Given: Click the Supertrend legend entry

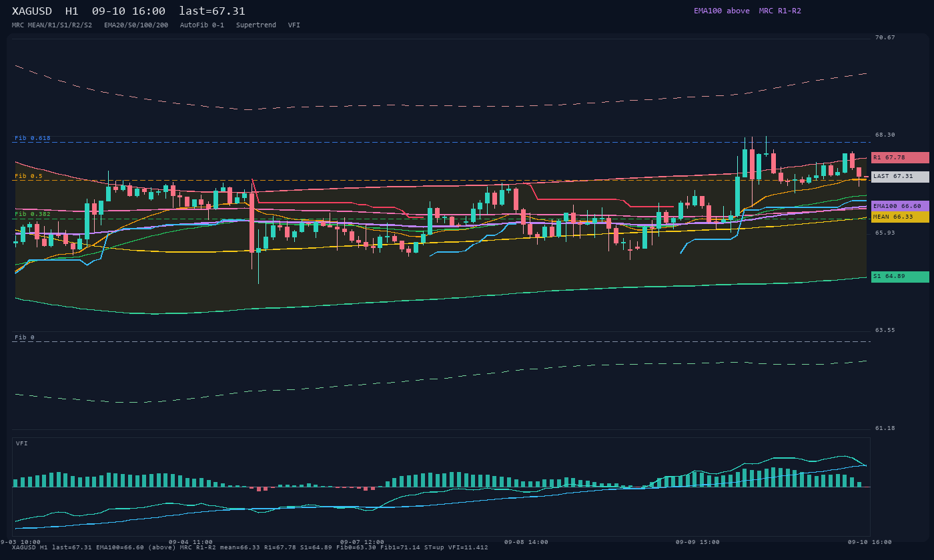Looking at the screenshot, I should click(256, 25).
